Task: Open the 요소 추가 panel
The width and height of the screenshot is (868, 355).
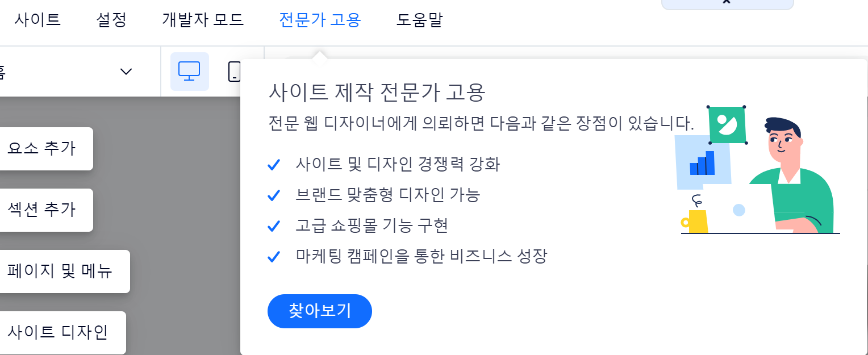Action: click(45, 149)
